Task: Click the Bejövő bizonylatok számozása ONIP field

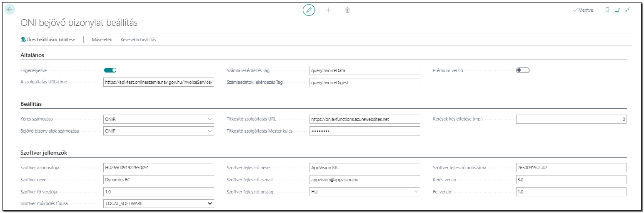Action: click(x=158, y=131)
